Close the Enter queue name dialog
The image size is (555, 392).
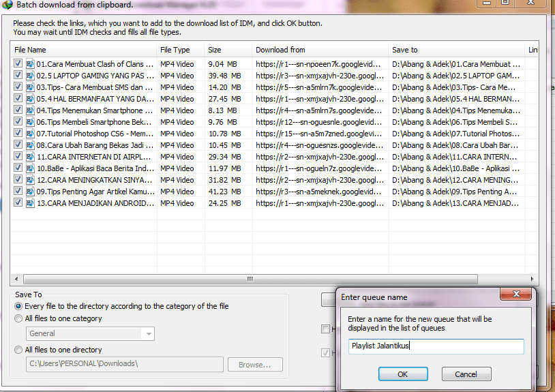(515, 294)
